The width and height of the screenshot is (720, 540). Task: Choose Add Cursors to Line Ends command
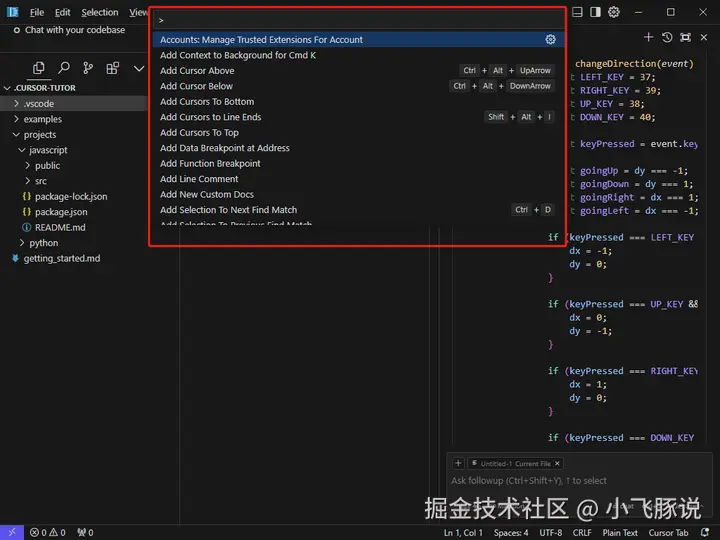[x=358, y=117]
